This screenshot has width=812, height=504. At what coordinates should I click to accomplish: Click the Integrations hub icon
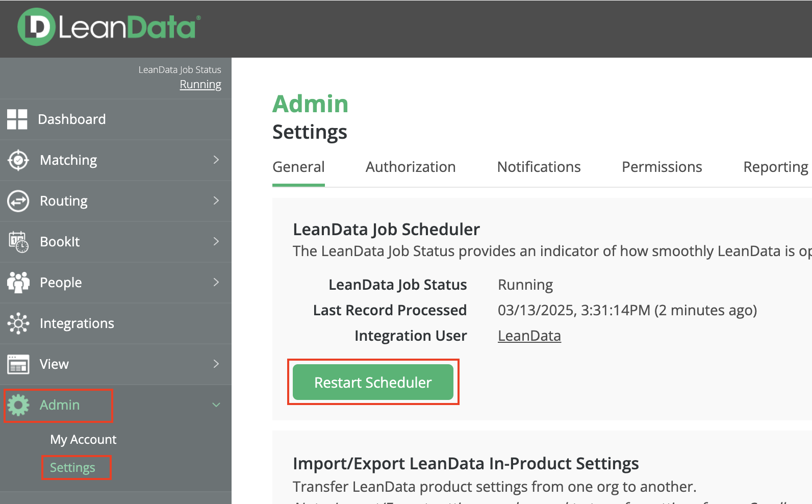18,323
